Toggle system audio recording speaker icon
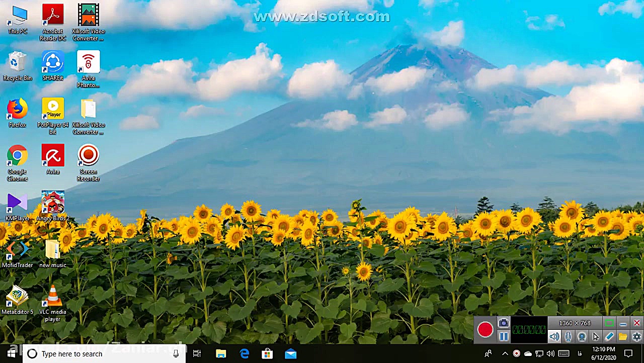Screen dimensions: 644x363 (554, 337)
